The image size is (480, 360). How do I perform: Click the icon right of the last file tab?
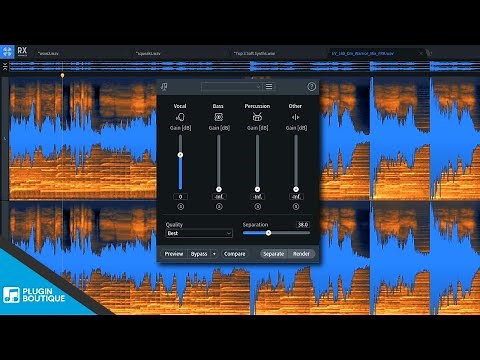tap(429, 53)
